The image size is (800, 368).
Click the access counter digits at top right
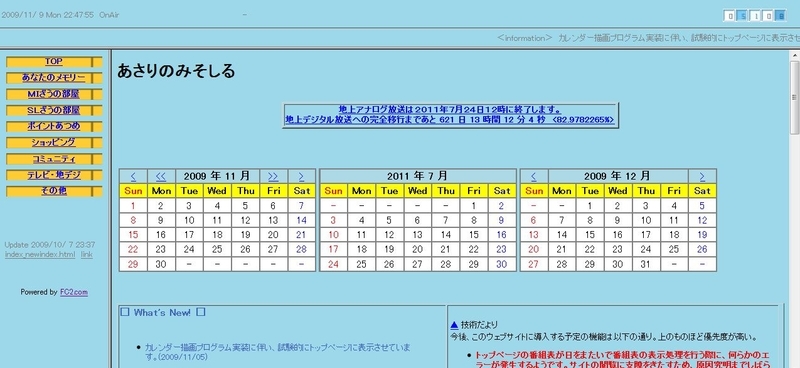[755, 16]
